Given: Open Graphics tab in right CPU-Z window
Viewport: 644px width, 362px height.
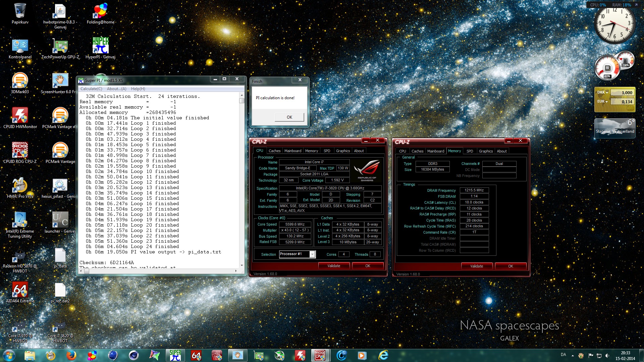Looking at the screenshot, I should [x=486, y=151].
